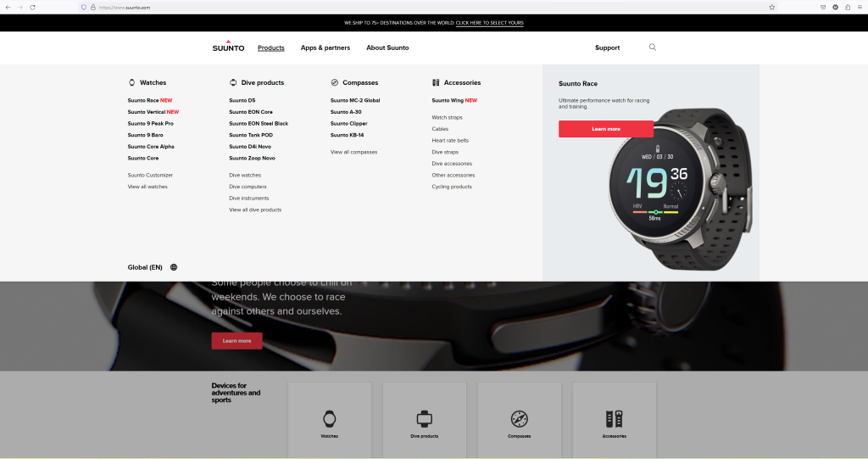Image resolution: width=868 pixels, height=459 pixels.
Task: Open Suunto EON Steel Black
Action: (259, 124)
